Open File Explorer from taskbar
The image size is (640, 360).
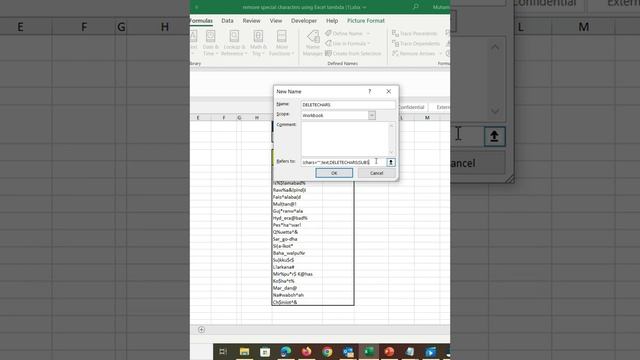[244, 351]
